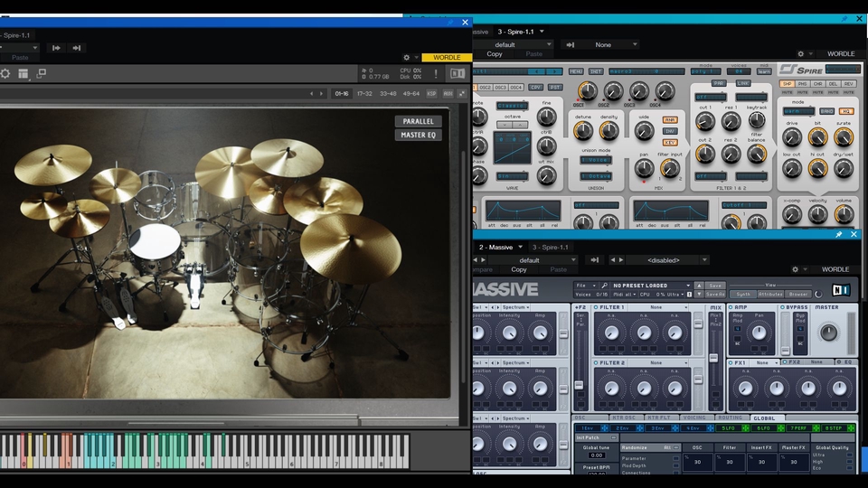
Task: Click Spire octave down arrow button
Action: pyautogui.click(x=505, y=125)
